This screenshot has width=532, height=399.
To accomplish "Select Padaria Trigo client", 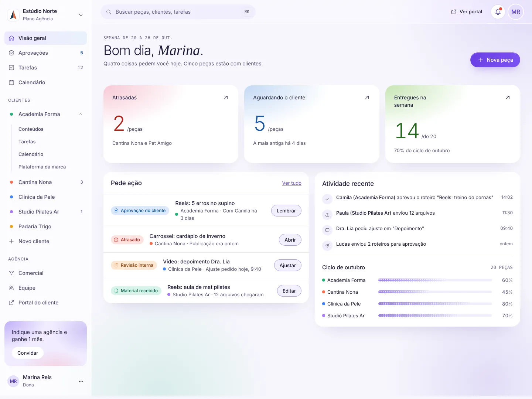I will (x=45, y=226).
